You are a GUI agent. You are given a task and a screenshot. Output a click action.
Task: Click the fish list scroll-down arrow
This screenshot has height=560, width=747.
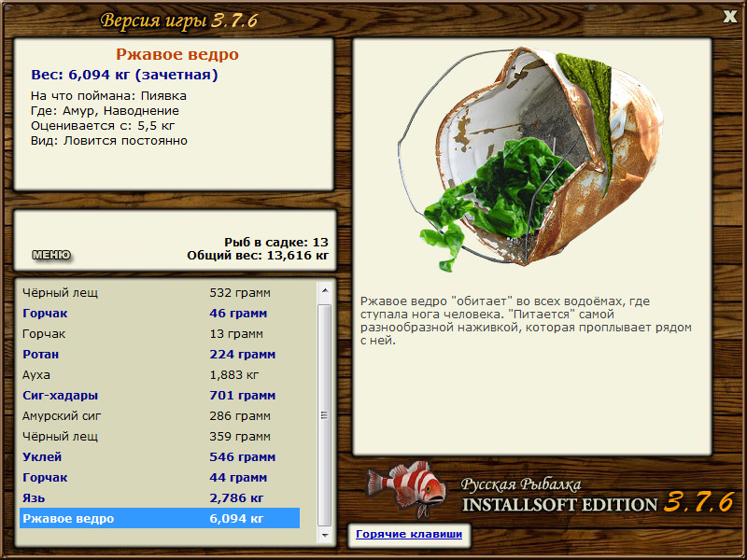coord(325,535)
